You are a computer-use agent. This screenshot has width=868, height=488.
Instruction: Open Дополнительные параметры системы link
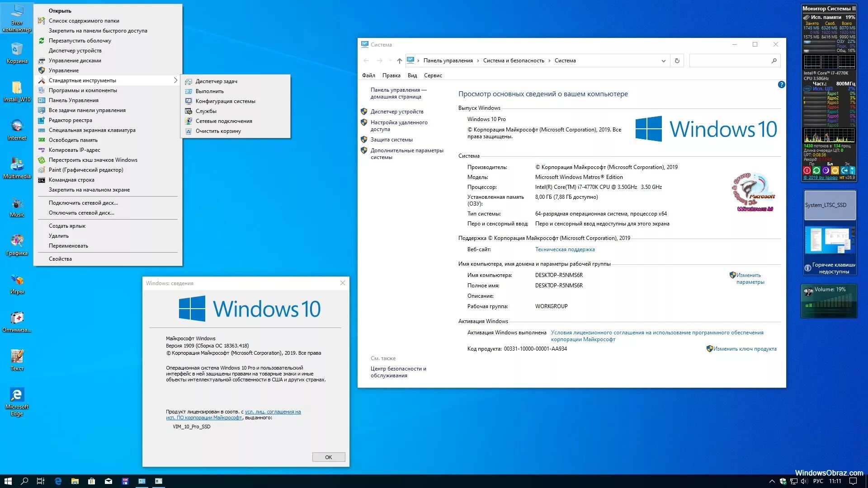(407, 154)
